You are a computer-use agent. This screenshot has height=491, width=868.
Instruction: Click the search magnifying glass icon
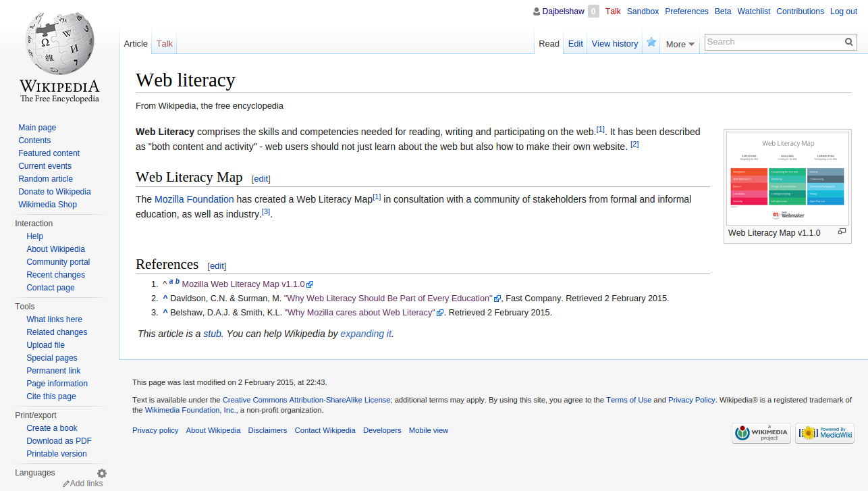pyautogui.click(x=849, y=42)
